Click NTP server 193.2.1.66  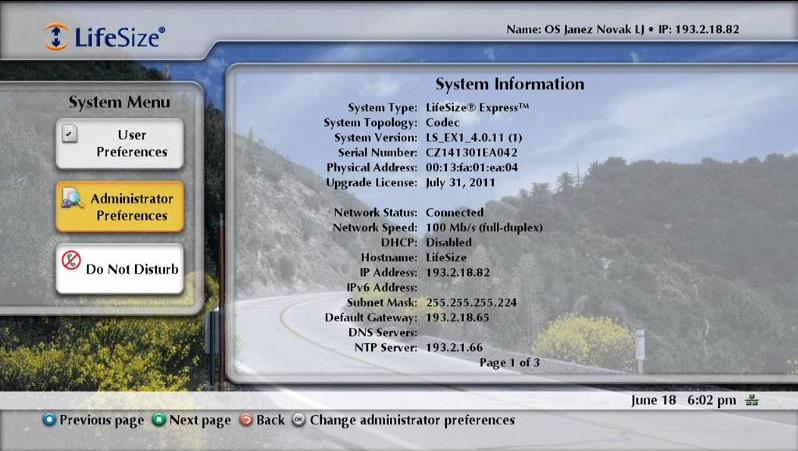454,347
